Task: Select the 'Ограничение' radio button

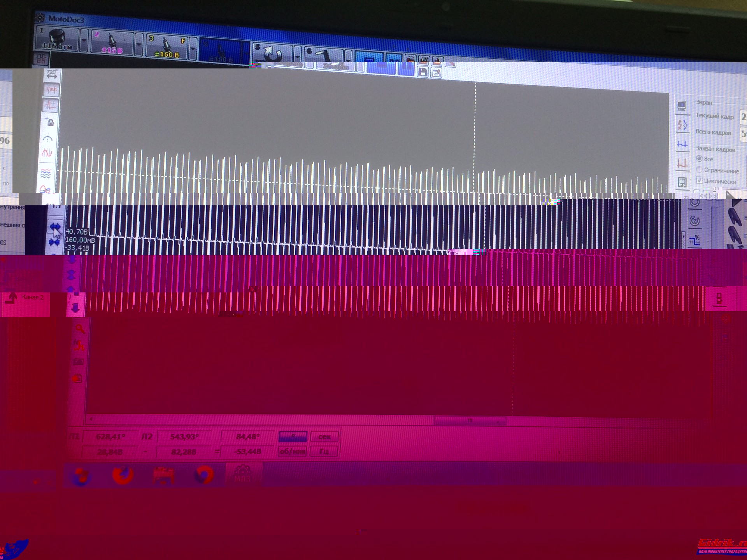Action: [699, 170]
